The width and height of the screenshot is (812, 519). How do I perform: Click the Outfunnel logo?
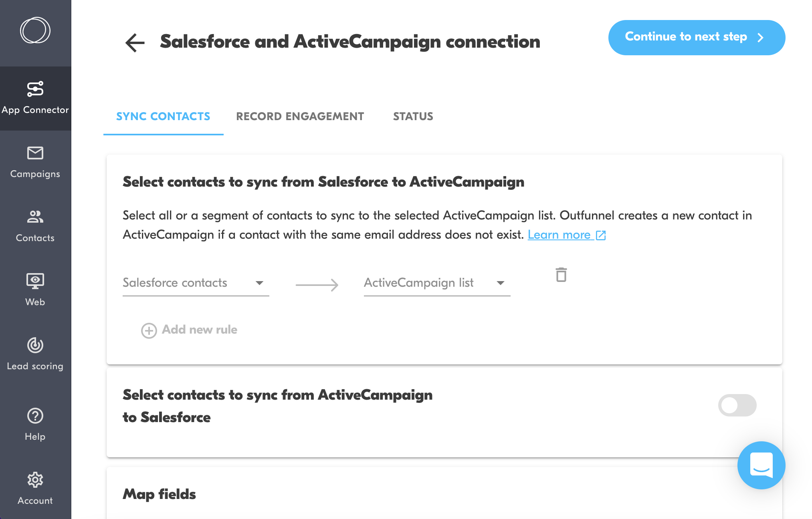click(x=35, y=30)
